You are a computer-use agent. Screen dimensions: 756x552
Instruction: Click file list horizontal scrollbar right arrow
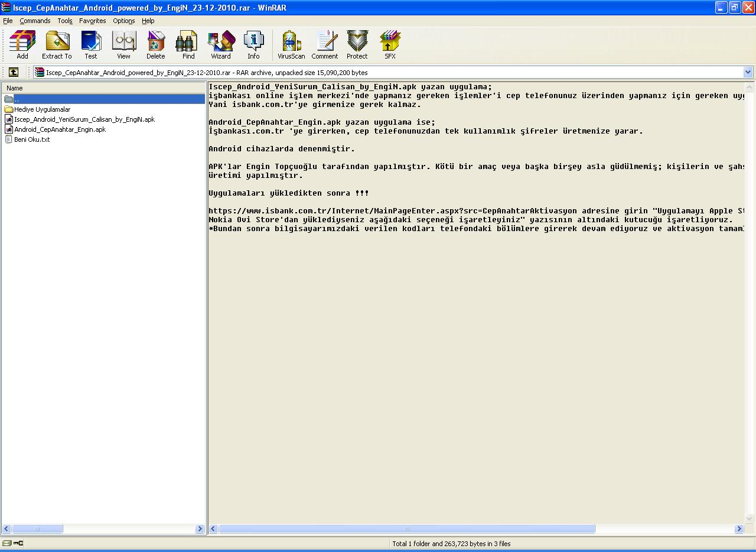pyautogui.click(x=200, y=529)
